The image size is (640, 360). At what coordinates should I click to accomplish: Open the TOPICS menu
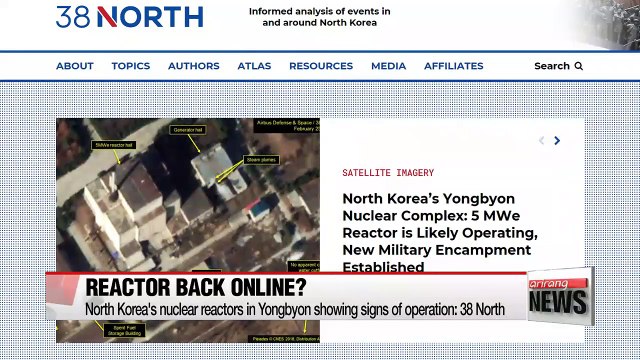(x=131, y=66)
